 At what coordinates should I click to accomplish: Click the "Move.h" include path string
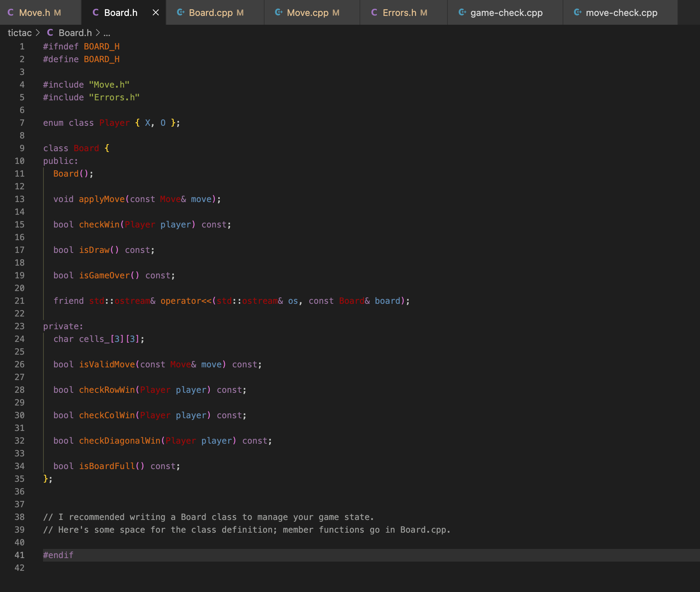click(109, 85)
